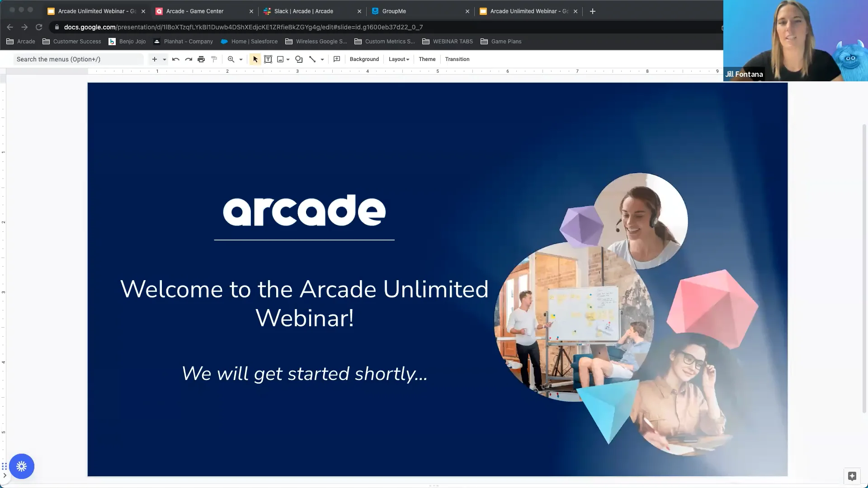This screenshot has width=868, height=488.
Task: Click the Undo icon
Action: [x=176, y=59]
